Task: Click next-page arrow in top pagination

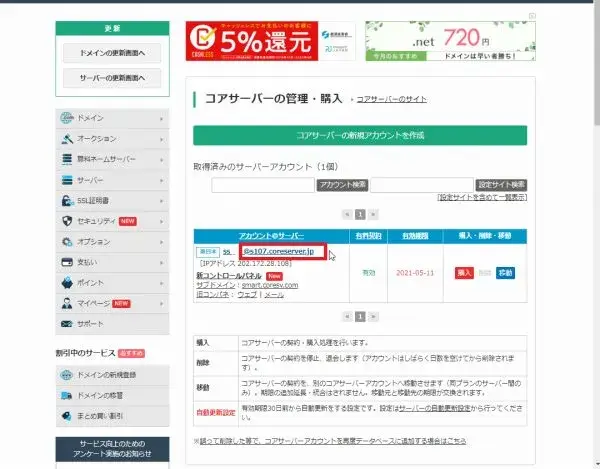Action: click(x=373, y=214)
